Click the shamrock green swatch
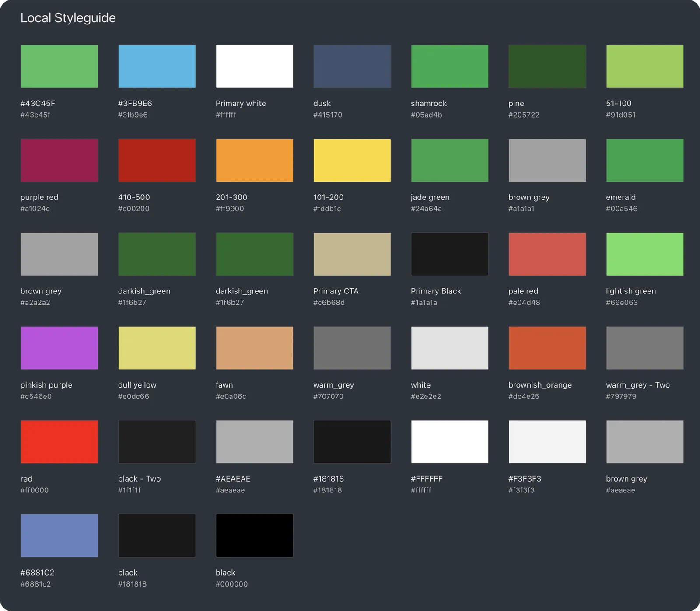 click(x=449, y=66)
